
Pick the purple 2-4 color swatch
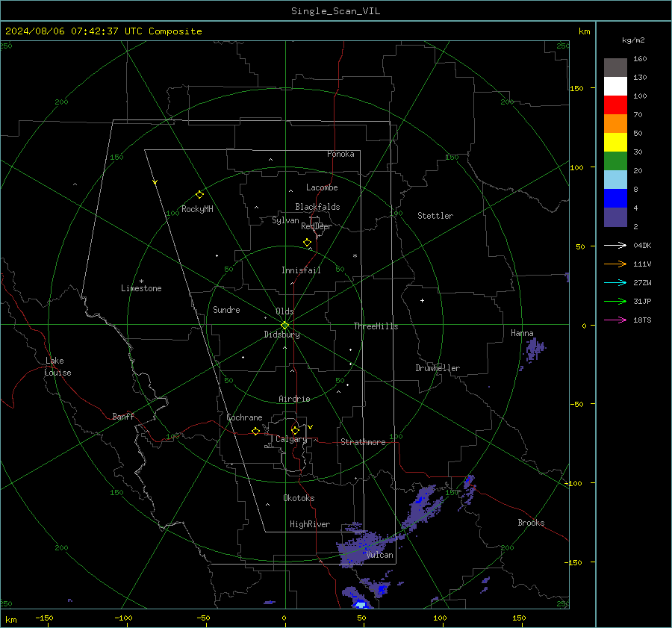[x=615, y=217]
